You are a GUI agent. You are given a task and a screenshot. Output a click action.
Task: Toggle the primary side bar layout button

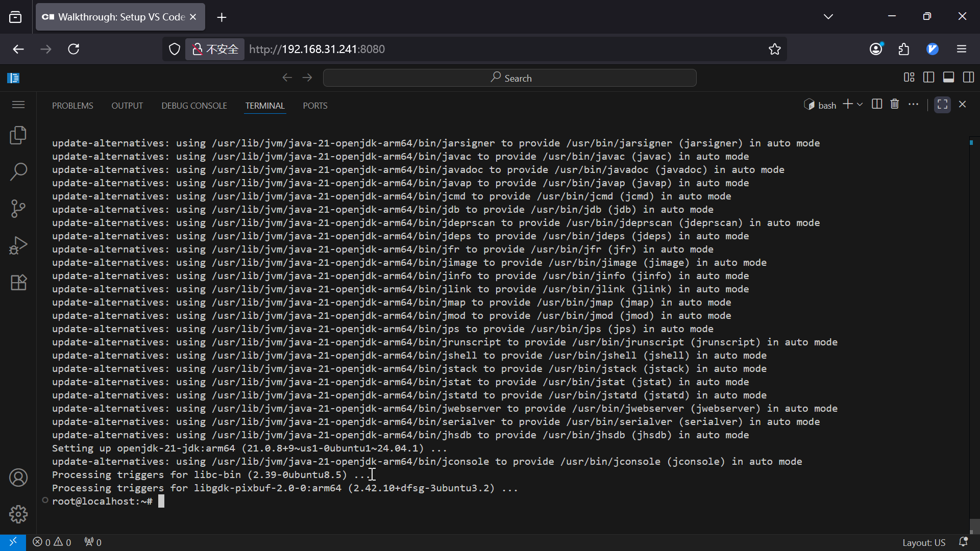tap(929, 78)
